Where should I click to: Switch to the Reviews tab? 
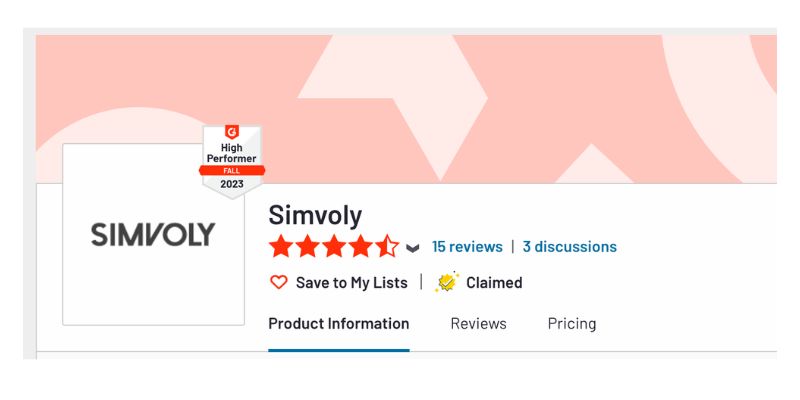(478, 324)
